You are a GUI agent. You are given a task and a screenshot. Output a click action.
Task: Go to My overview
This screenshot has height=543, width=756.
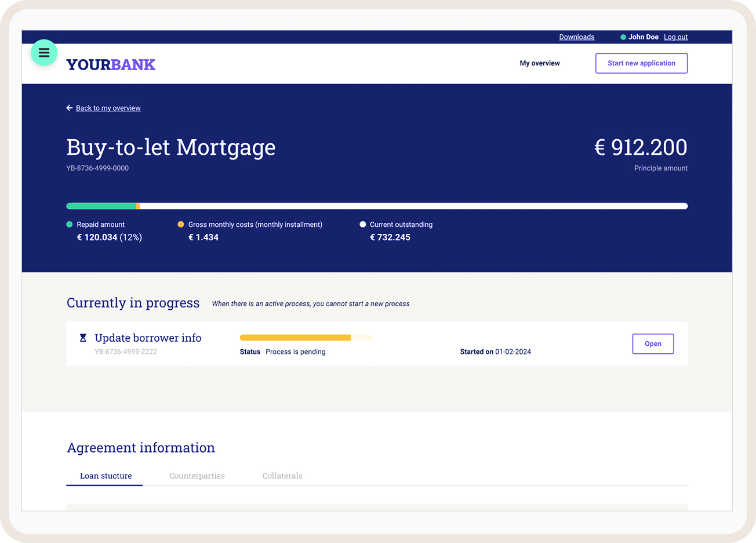point(540,63)
